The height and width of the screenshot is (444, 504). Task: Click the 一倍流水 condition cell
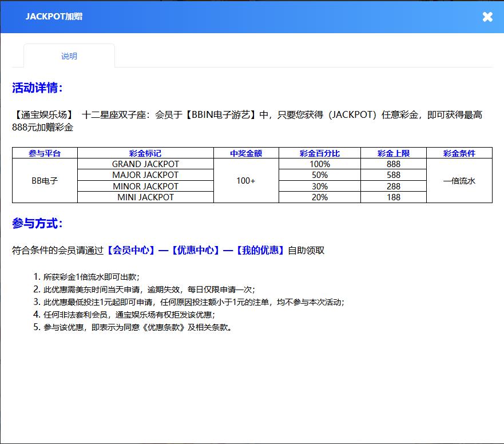[x=459, y=181]
